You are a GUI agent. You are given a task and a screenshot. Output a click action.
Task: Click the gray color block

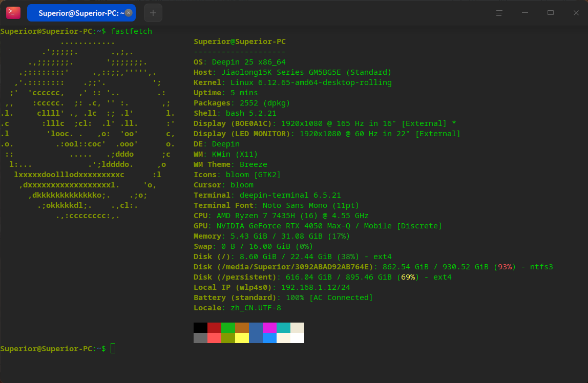click(200, 338)
